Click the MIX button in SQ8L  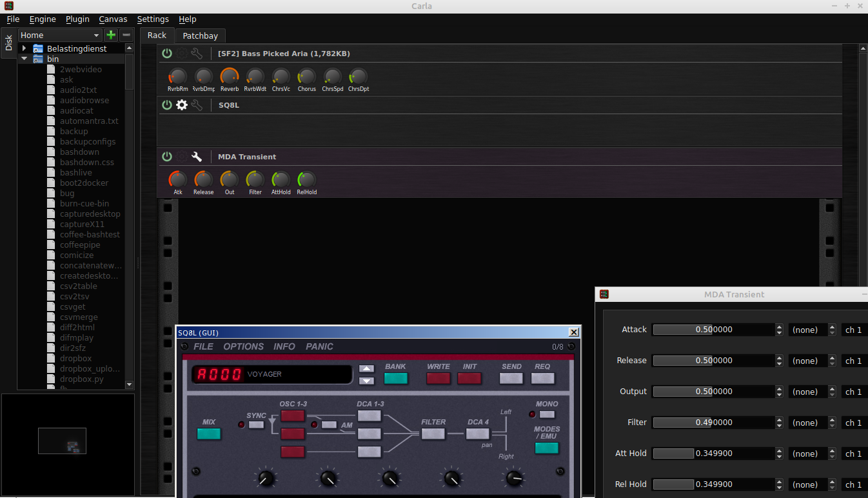point(209,433)
